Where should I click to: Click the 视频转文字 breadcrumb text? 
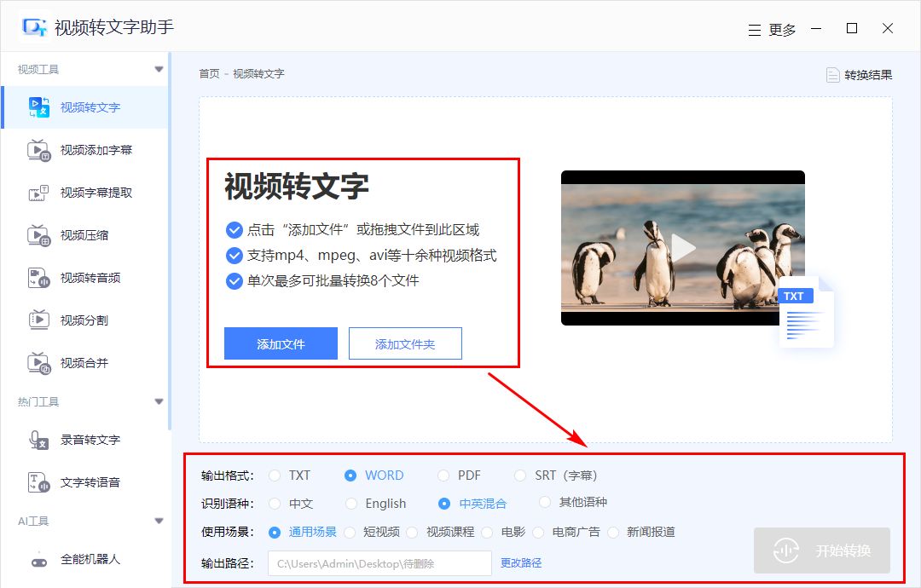point(258,74)
